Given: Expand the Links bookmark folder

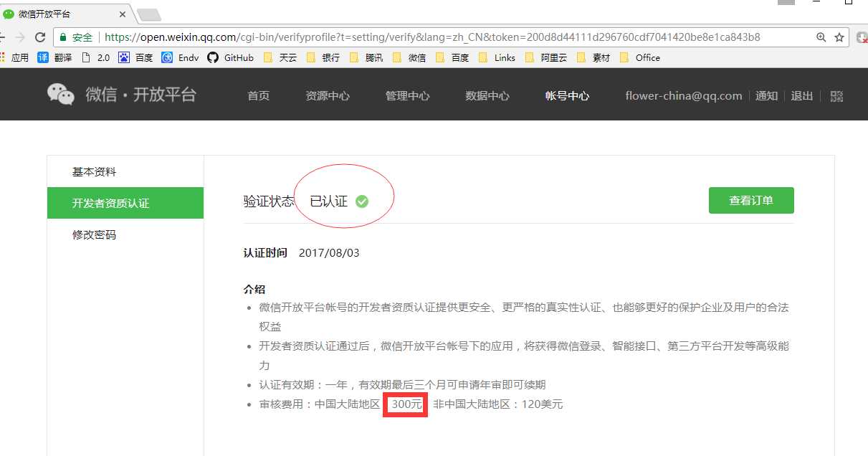Looking at the screenshot, I should pos(497,57).
